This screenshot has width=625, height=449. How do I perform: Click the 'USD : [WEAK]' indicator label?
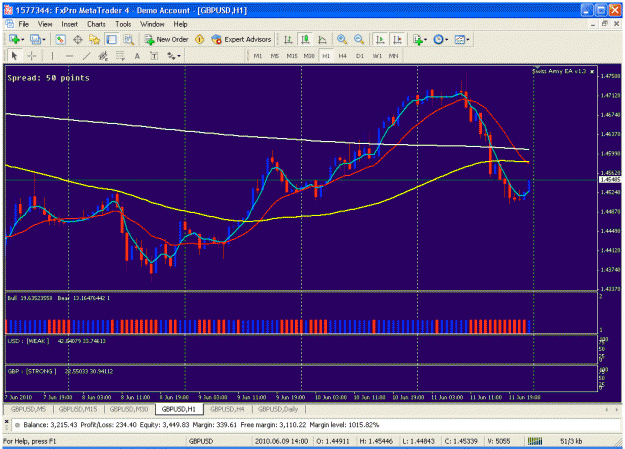click(x=28, y=341)
